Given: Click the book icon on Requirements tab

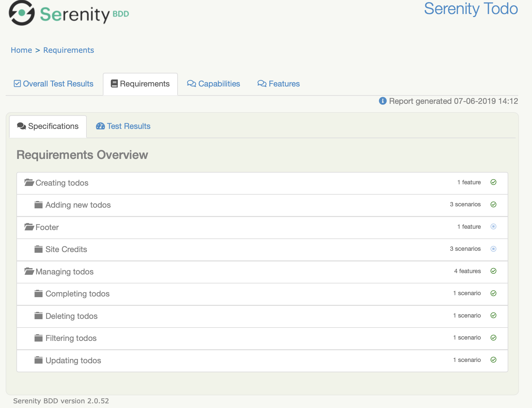Looking at the screenshot, I should [x=114, y=83].
